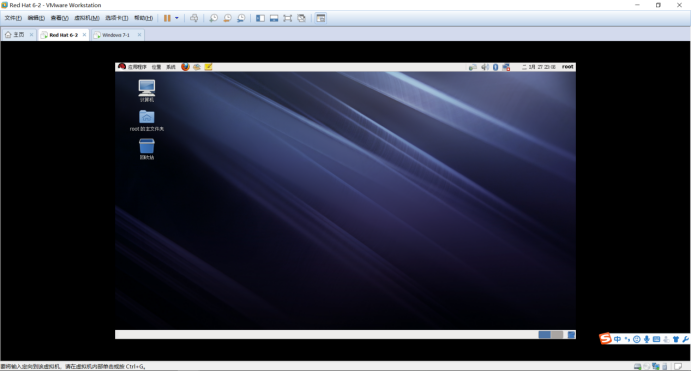The width and height of the screenshot is (692, 372).
Task: Click the USB device icon in status bar
Action: coord(665,367)
